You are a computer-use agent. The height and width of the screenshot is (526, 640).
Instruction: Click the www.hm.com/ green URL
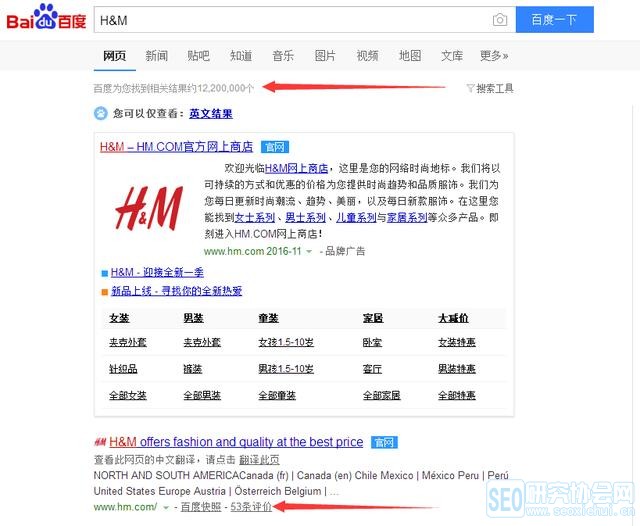[125, 507]
